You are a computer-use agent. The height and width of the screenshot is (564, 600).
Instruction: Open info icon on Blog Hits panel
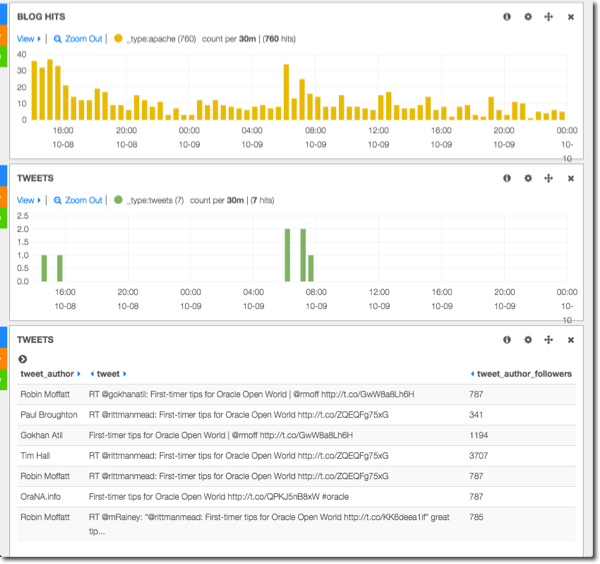pos(507,17)
